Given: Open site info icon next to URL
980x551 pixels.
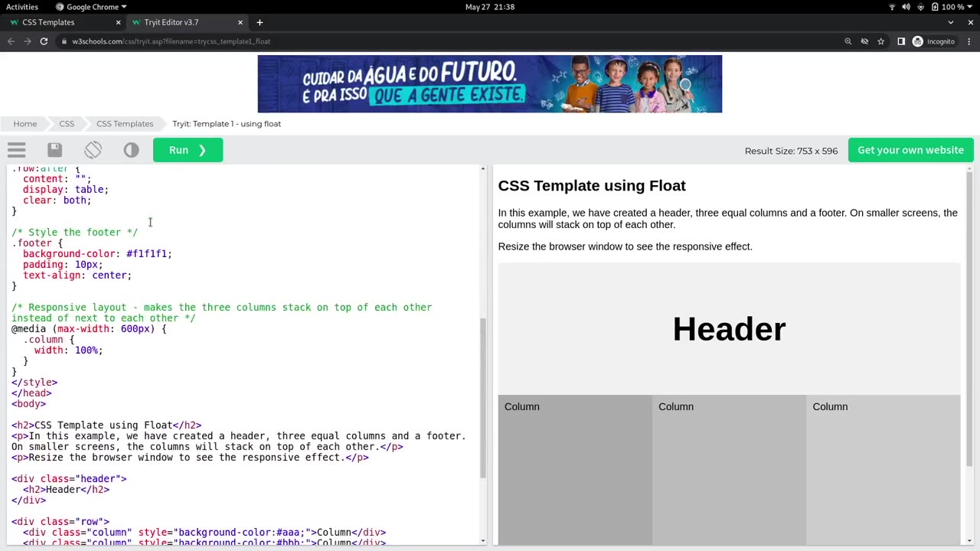Looking at the screenshot, I should [64, 41].
